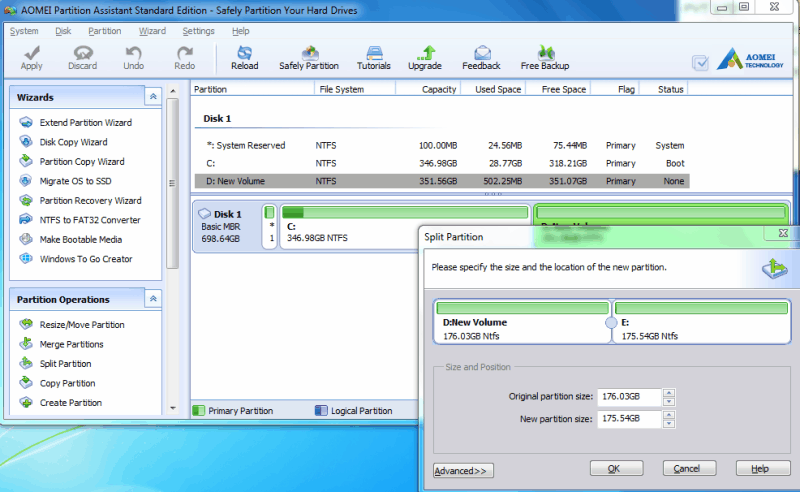Open Make Bootable Media wizard
Image resolution: width=800 pixels, height=492 pixels.
pyautogui.click(x=81, y=239)
